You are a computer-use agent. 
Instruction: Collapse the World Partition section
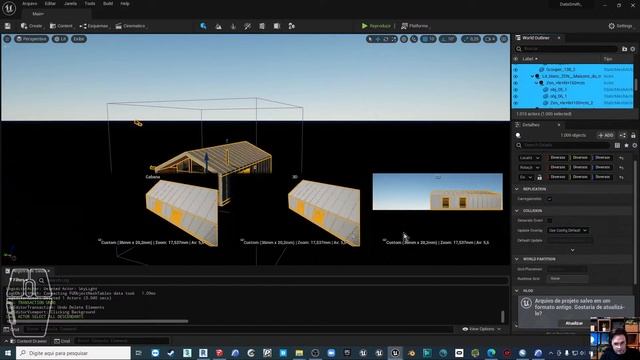pos(517,259)
